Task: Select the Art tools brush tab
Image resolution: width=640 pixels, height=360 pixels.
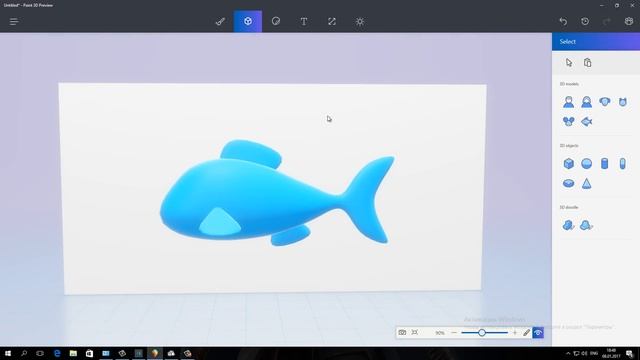Action: tap(220, 22)
